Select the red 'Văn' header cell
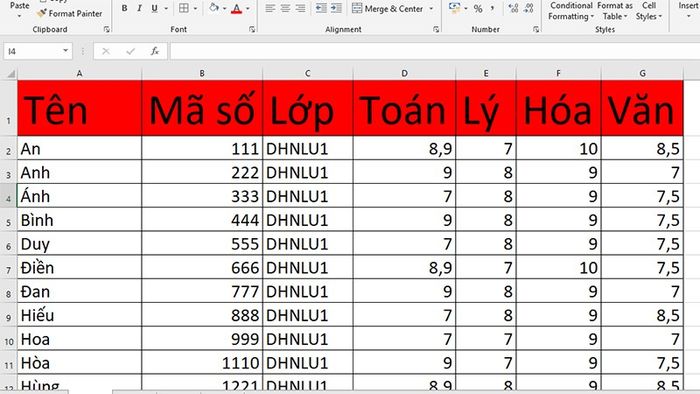 click(642, 108)
